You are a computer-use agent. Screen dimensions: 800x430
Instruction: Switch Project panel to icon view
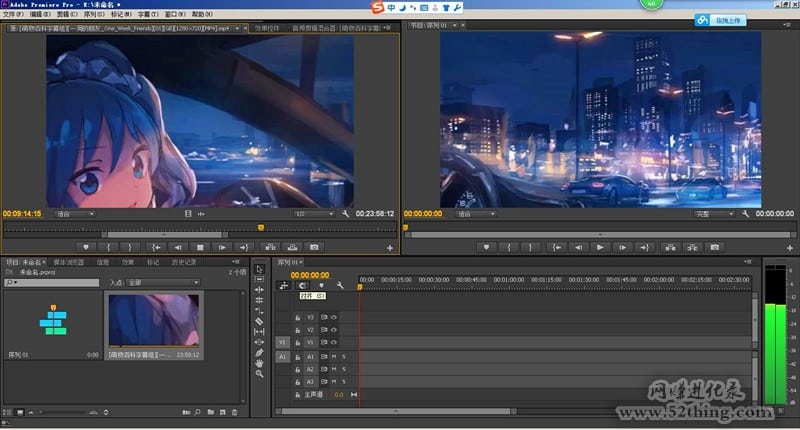click(20, 412)
